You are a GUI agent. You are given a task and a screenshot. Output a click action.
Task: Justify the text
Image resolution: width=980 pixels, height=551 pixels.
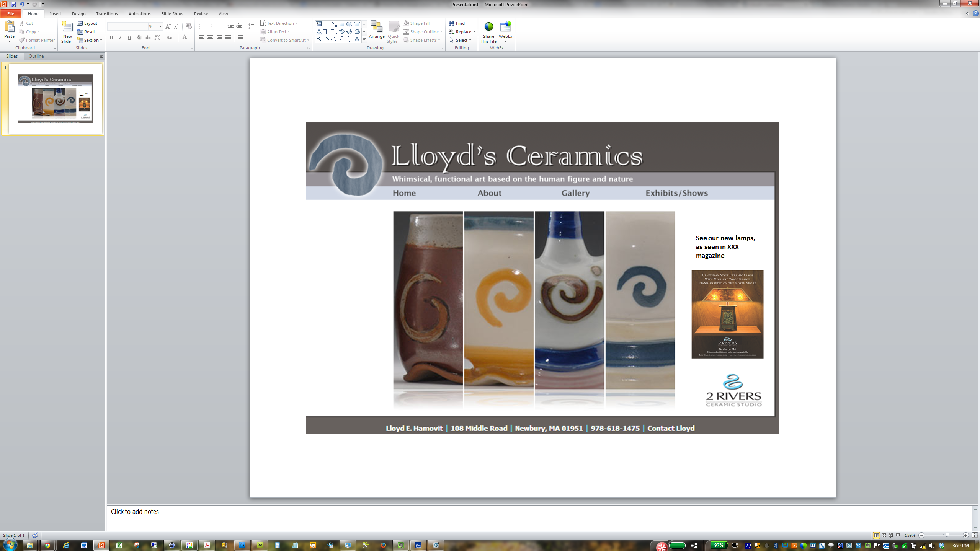(228, 37)
